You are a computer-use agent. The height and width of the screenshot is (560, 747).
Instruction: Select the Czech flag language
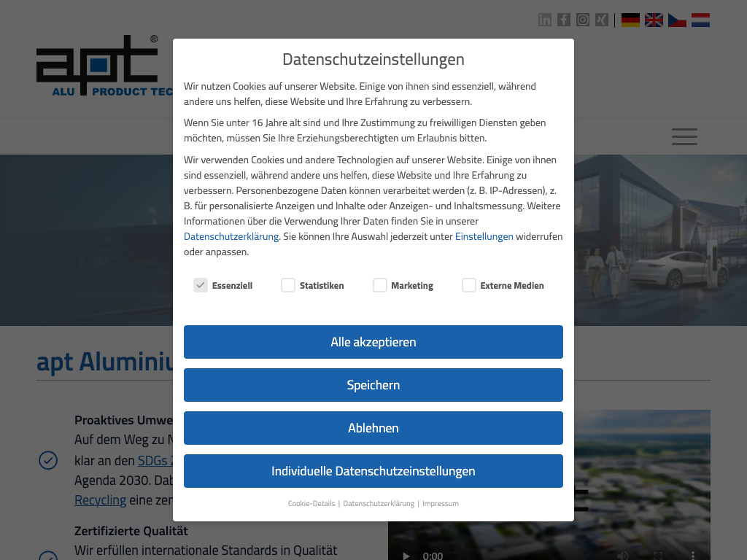(677, 20)
